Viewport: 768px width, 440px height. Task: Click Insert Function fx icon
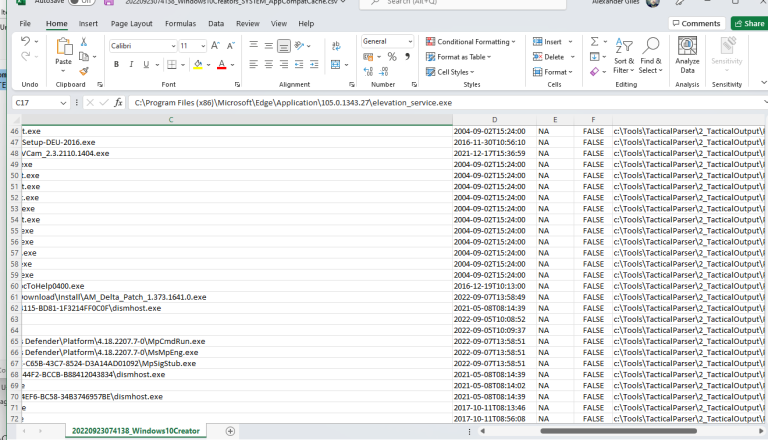point(118,102)
